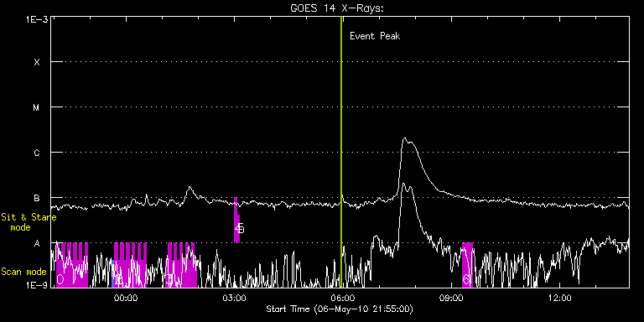Click the C class axis label
Viewport: 644px width, 322px height.
tap(37, 153)
